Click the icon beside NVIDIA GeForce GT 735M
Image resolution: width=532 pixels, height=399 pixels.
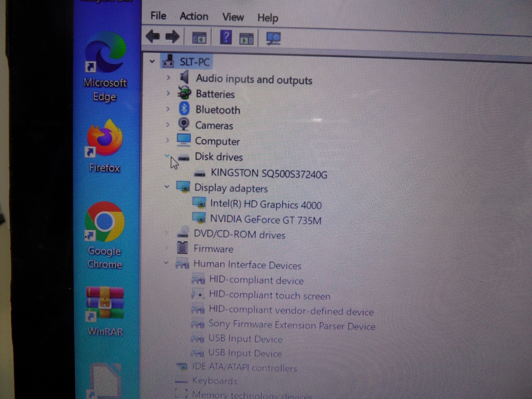[199, 218]
